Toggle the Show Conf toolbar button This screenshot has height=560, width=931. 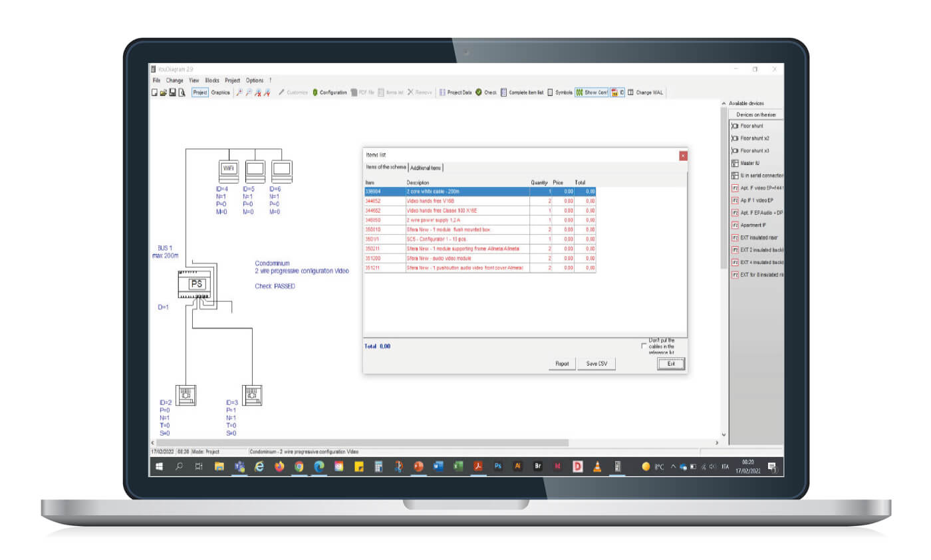click(592, 92)
